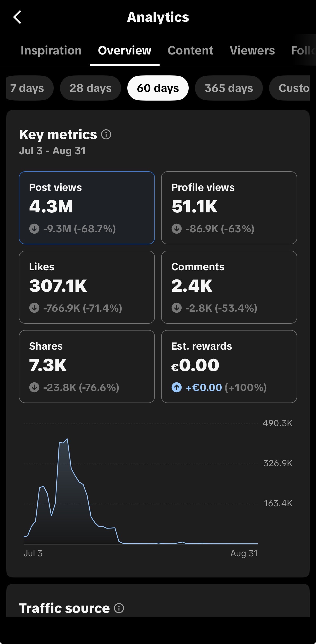Tap the chart peak near 490.3K
This screenshot has height=644, width=316.
pos(67,439)
